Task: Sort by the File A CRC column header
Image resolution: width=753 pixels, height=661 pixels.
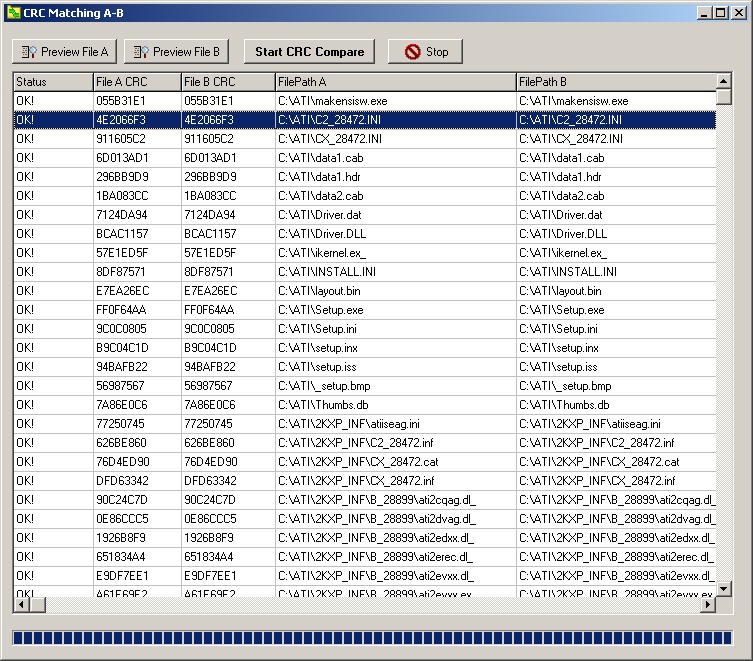Action: click(137, 82)
